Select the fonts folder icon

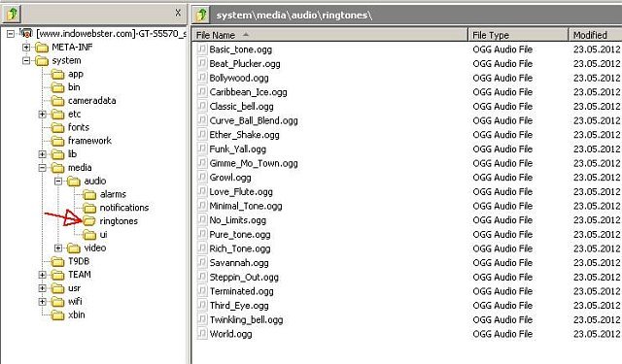[58, 127]
